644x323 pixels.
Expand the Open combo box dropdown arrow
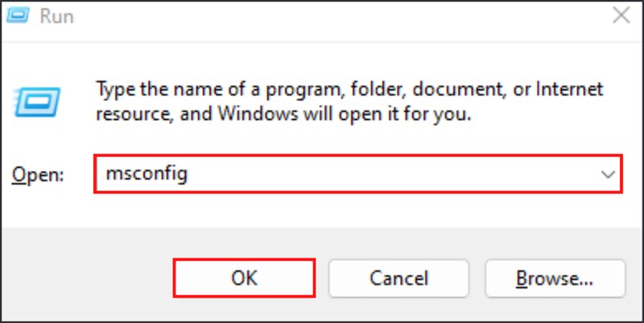tap(608, 174)
